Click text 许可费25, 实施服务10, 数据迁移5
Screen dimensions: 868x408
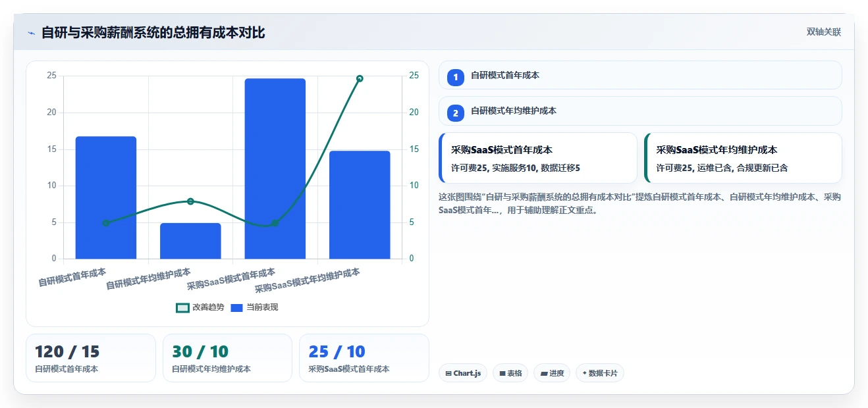point(515,168)
